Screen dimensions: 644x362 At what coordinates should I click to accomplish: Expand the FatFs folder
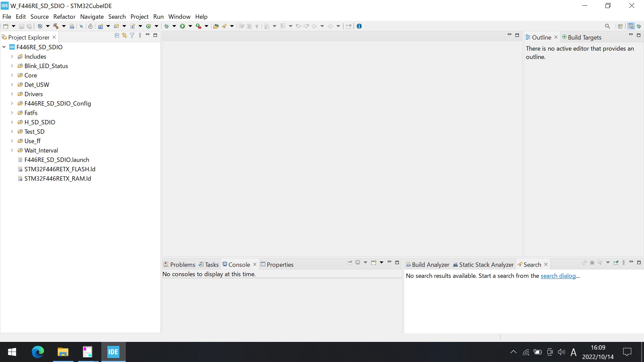[11, 112]
